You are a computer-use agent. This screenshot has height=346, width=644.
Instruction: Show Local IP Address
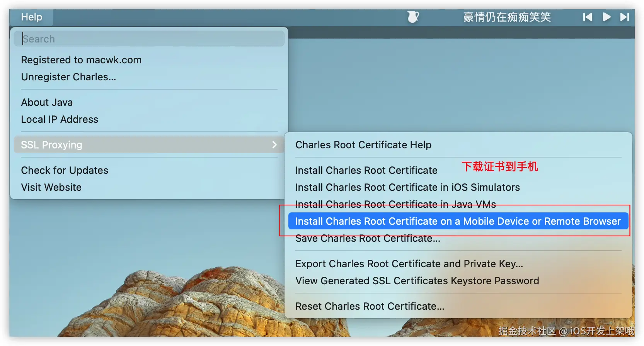149,119
